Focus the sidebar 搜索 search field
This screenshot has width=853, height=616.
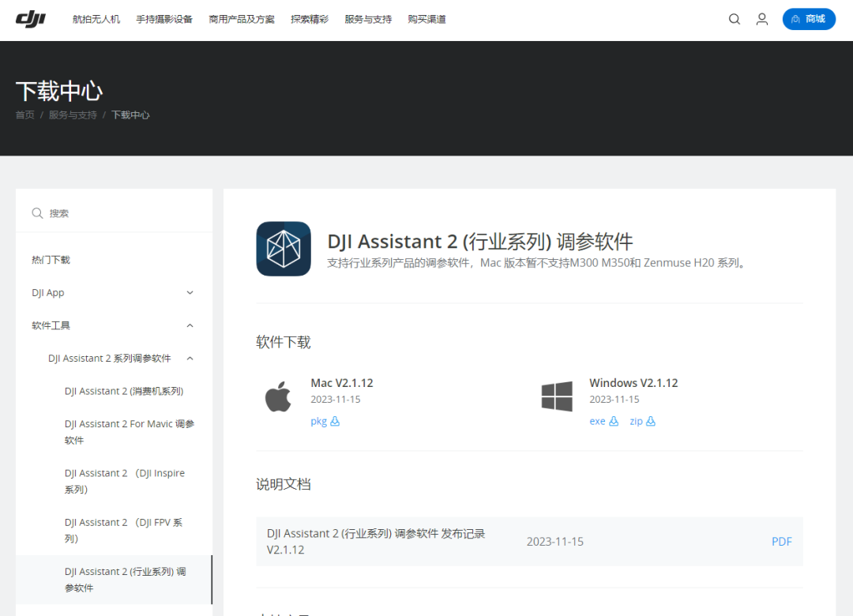(x=114, y=213)
